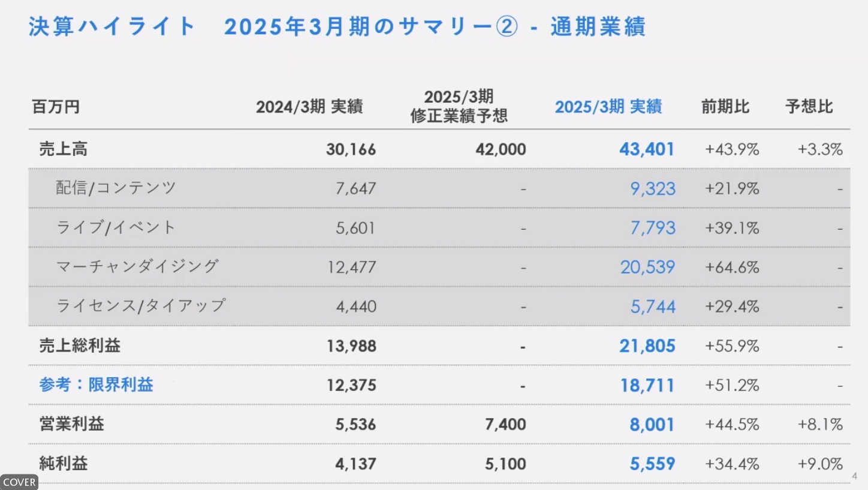
Task: Click the 営業利益 row label
Action: tap(72, 425)
